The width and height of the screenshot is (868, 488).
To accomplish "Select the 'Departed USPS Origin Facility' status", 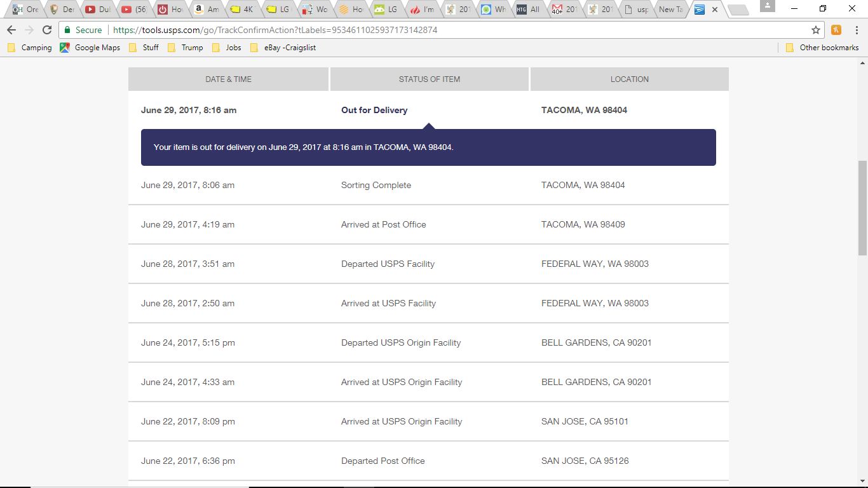I will (401, 342).
